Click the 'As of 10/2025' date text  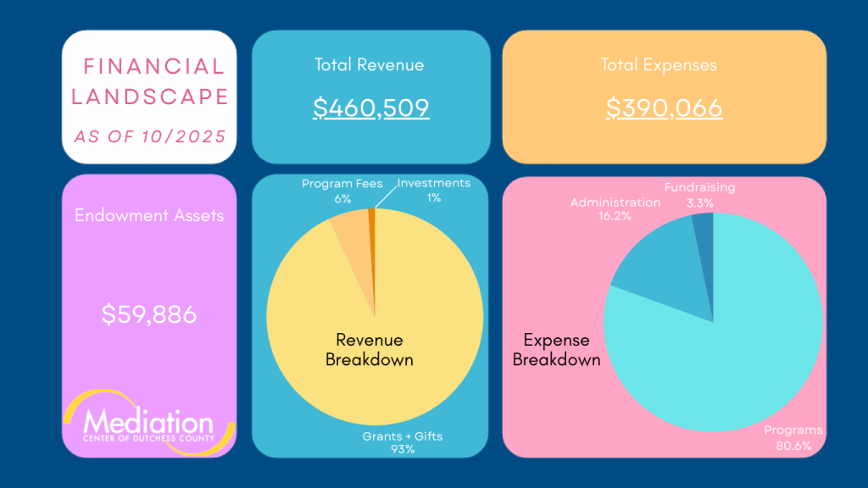(150, 136)
